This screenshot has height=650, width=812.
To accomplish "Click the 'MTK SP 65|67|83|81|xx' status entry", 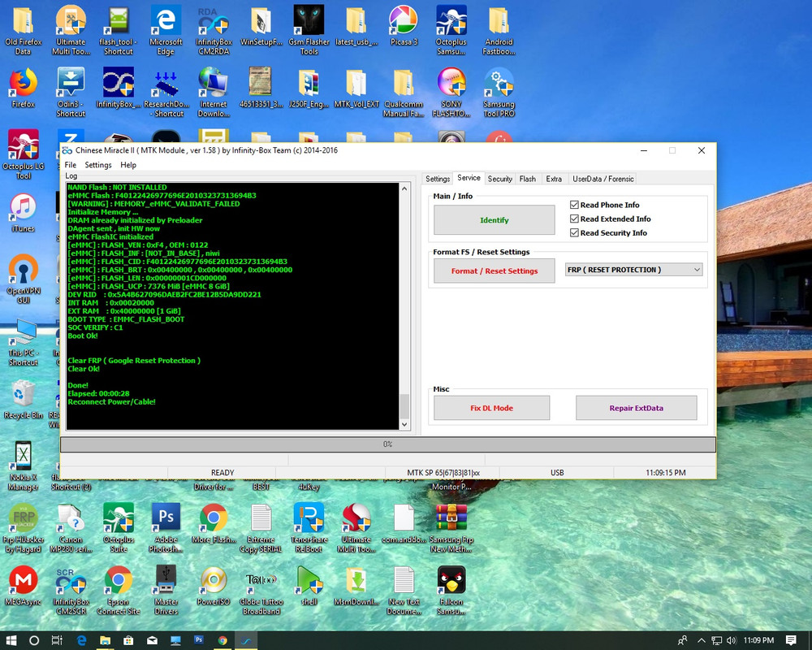I will [x=443, y=473].
